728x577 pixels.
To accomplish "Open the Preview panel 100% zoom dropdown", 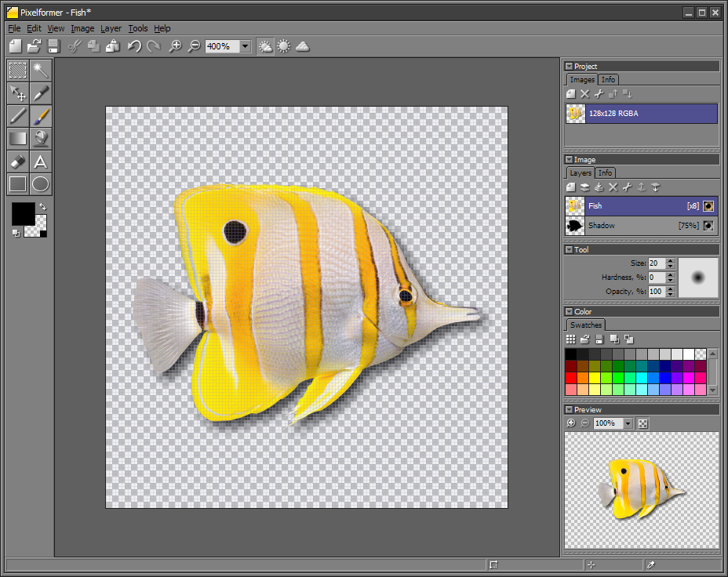I will (x=628, y=423).
